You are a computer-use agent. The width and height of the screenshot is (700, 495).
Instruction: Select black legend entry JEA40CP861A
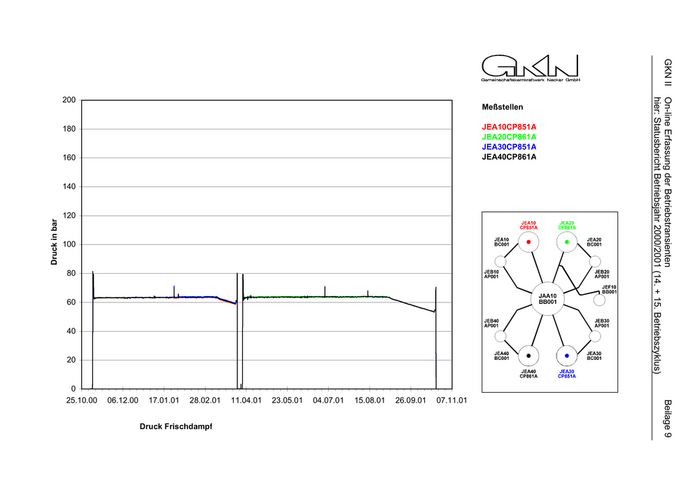509,157
